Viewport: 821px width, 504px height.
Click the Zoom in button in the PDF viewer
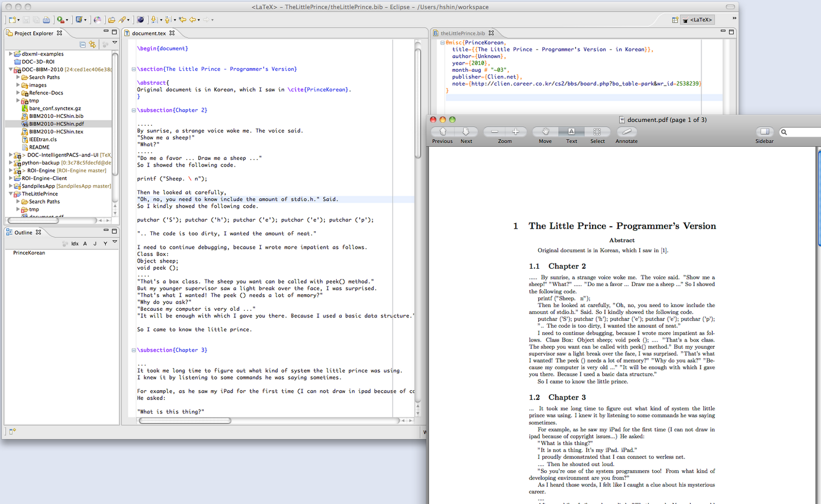(x=516, y=132)
